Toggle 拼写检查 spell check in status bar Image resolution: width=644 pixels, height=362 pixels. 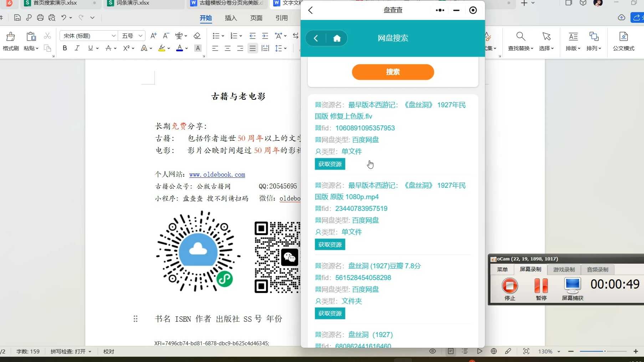point(71,351)
